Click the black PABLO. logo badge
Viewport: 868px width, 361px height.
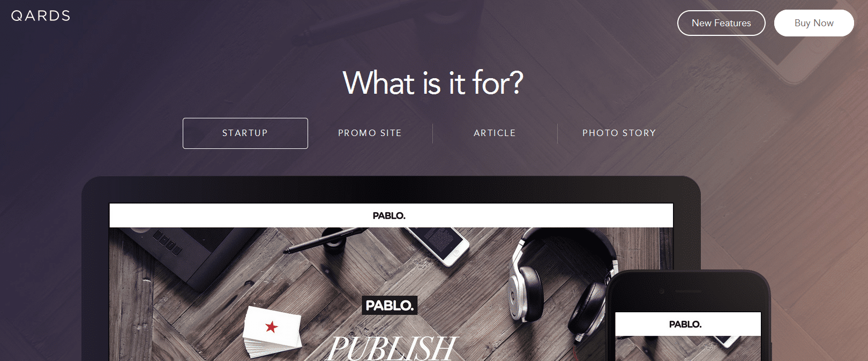(390, 305)
